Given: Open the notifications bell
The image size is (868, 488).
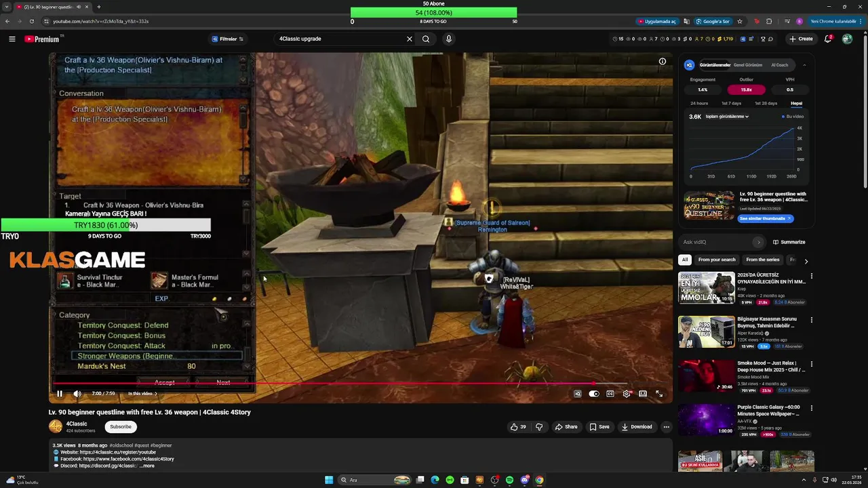Looking at the screenshot, I should [x=828, y=39].
